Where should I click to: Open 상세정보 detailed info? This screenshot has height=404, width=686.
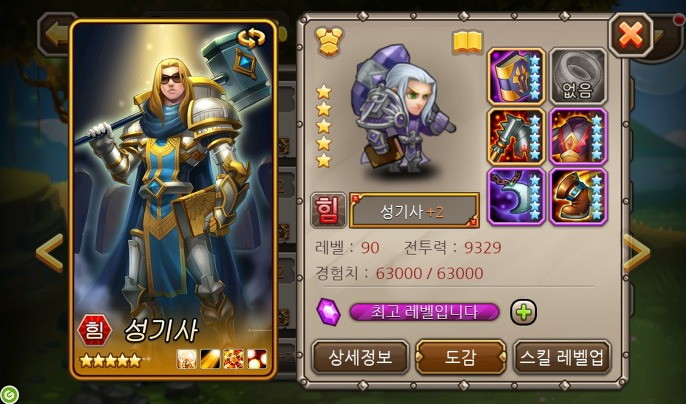click(x=360, y=358)
